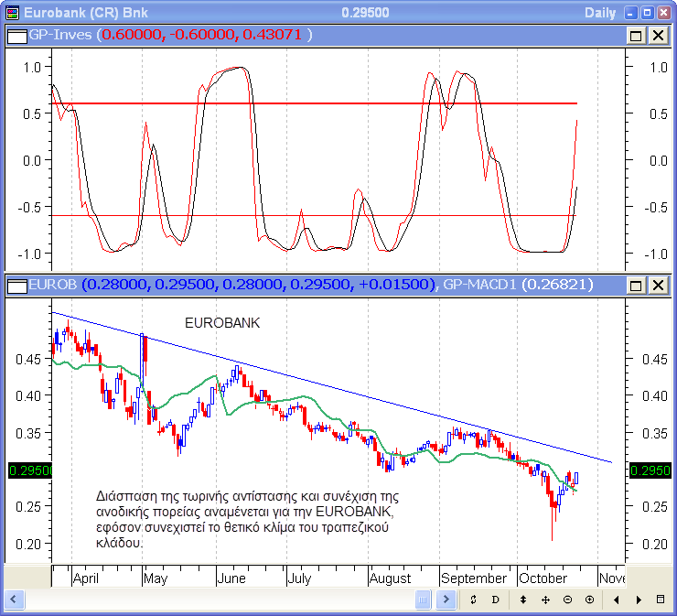
Task: Close the EUROB price pane
Action: pyautogui.click(x=658, y=286)
